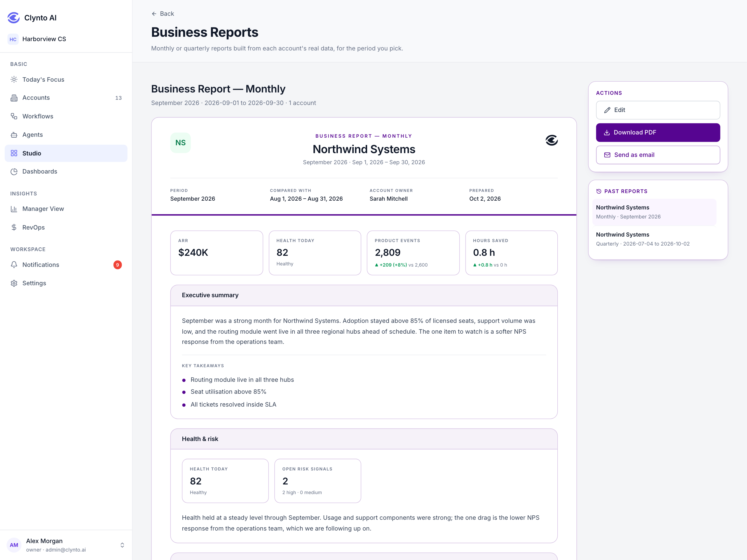The width and height of the screenshot is (747, 560).
Task: Click the Settings gear icon
Action: tap(14, 283)
